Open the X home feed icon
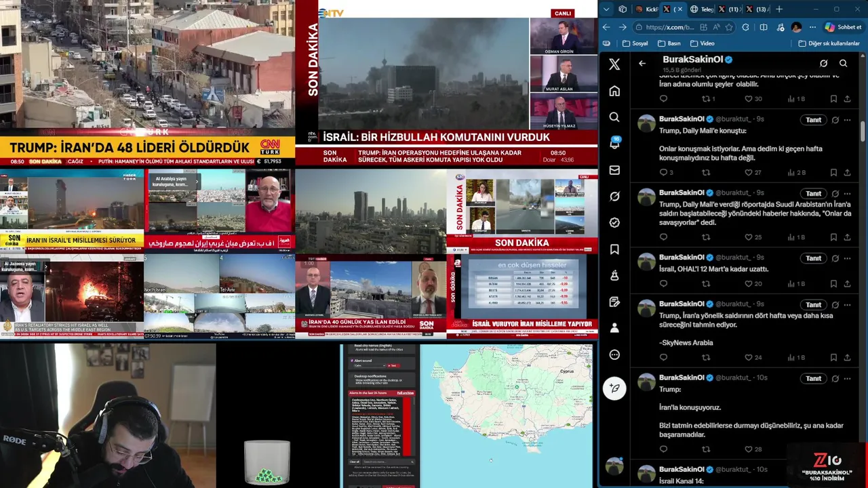Image resolution: width=868 pixels, height=488 pixels. tap(614, 91)
